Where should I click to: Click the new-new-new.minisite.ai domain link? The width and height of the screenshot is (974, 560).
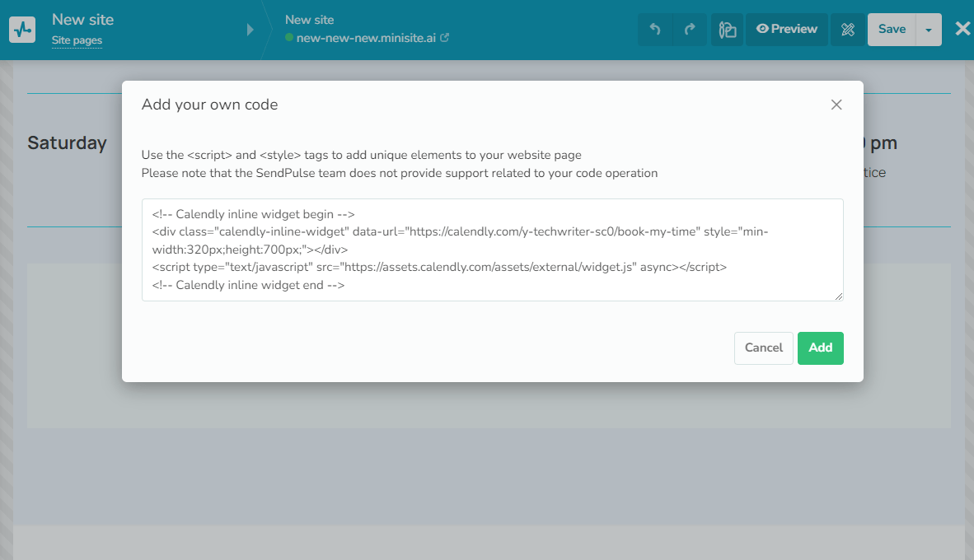[x=366, y=38]
